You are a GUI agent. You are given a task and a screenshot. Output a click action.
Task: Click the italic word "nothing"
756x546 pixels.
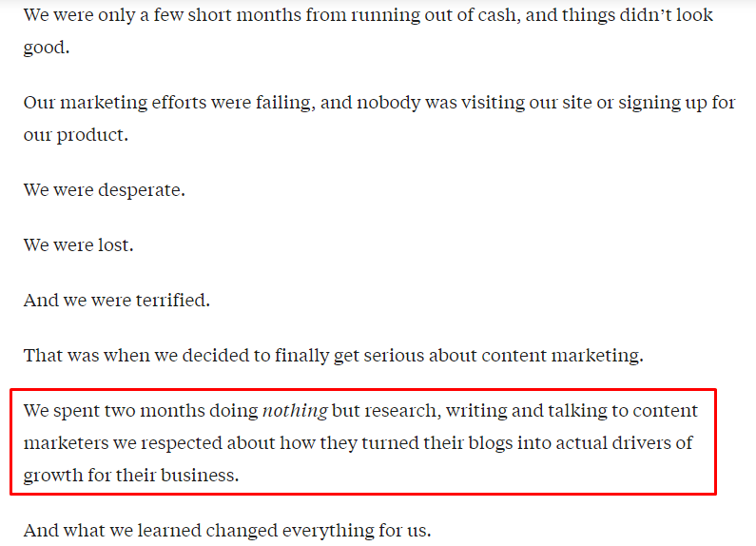[295, 411]
